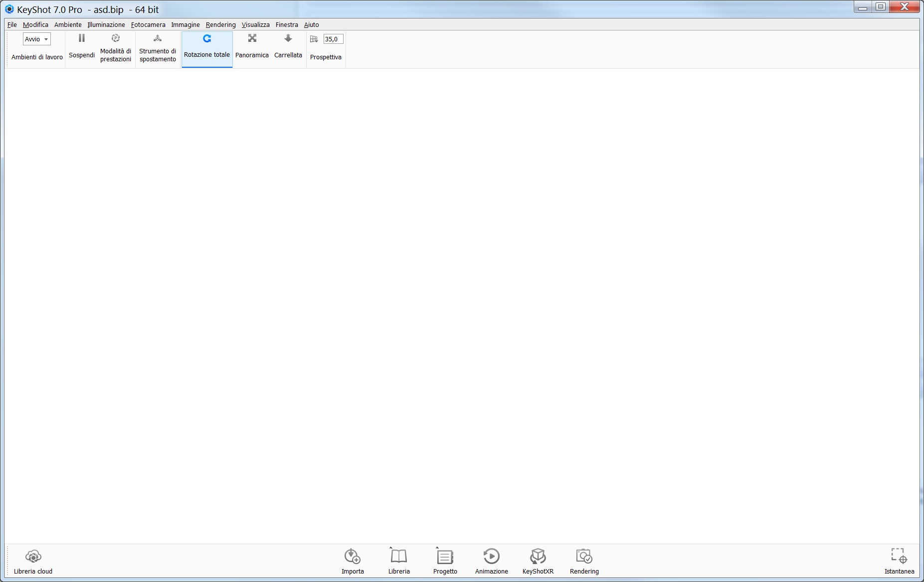Select Rotazione totale camera tool
Screen dimensions: 924x582
(x=207, y=48)
